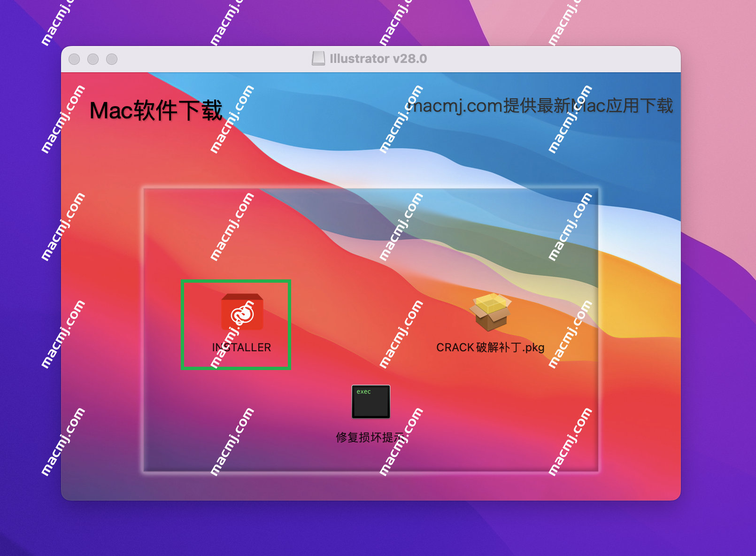Click the Illustrator v28.0 window title text
Image resolution: width=756 pixels, height=556 pixels.
[x=378, y=59]
